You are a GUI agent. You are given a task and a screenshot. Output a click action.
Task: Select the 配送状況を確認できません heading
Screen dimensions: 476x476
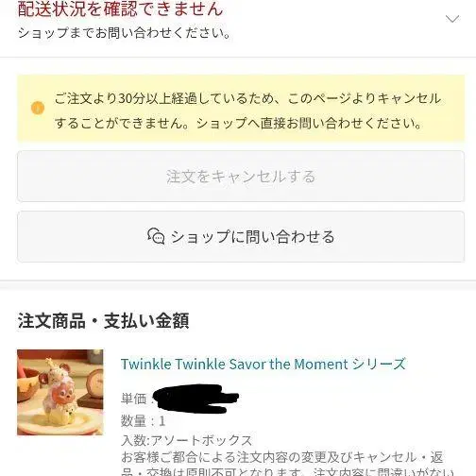[x=120, y=8]
